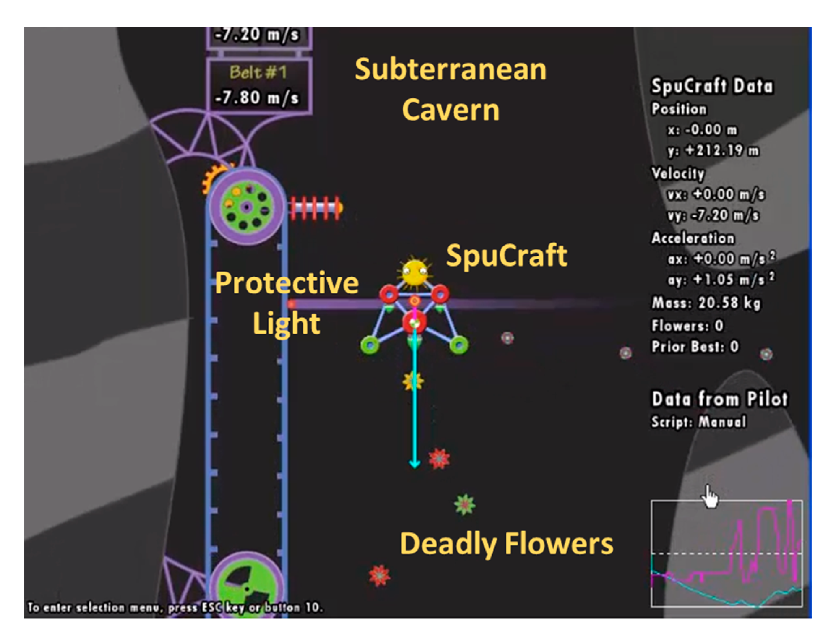Screen dimensions: 840x639
Task: Click the gray target dot nearest the SpuCraft
Action: (x=507, y=338)
